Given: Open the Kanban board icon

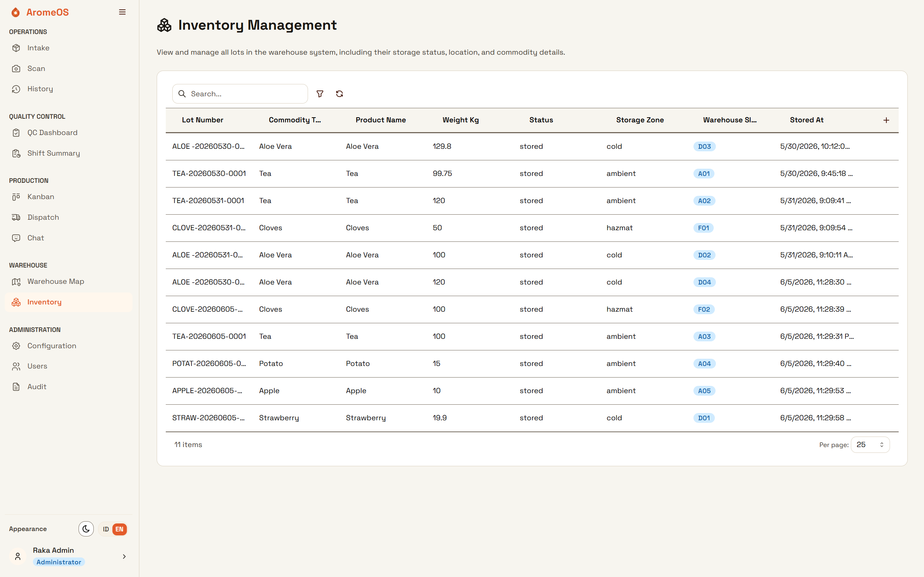Looking at the screenshot, I should click(x=16, y=197).
